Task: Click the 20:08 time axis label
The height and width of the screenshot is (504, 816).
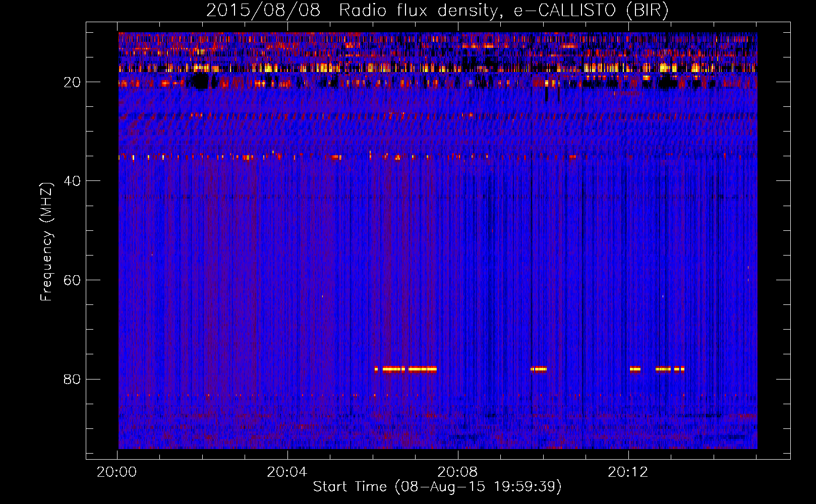Action: (x=457, y=472)
